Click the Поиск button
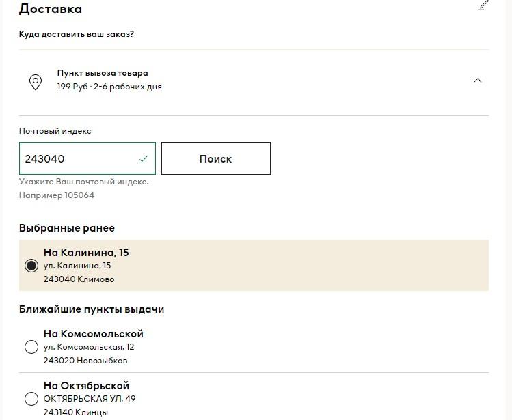Screen dimensions: 512x420 216,158
